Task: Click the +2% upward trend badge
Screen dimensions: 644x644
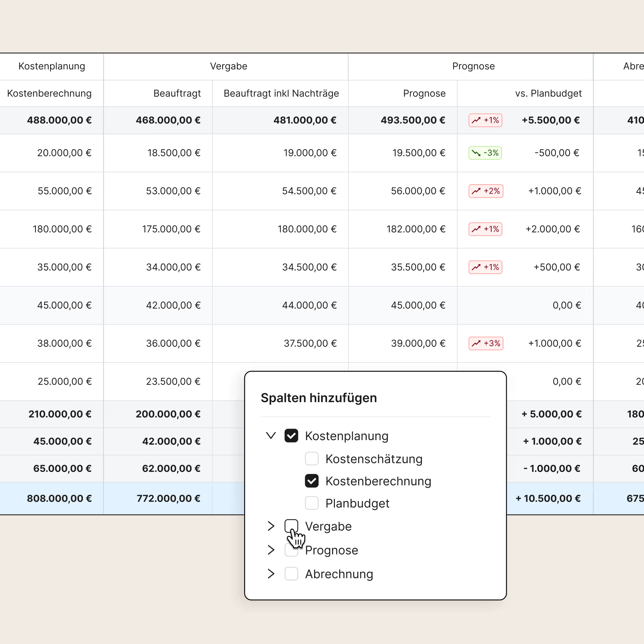Action: [x=486, y=191]
